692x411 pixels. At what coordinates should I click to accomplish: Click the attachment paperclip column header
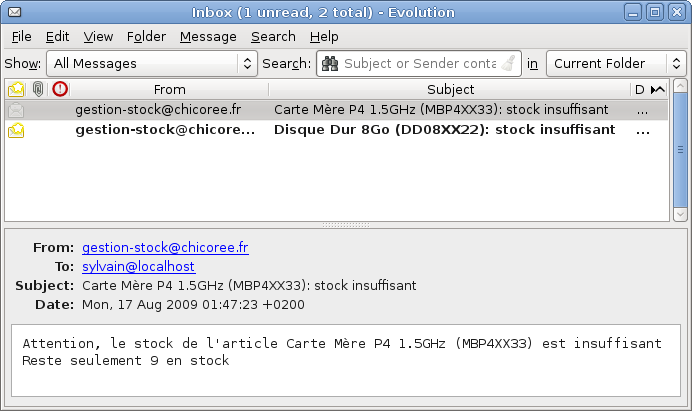point(38,89)
